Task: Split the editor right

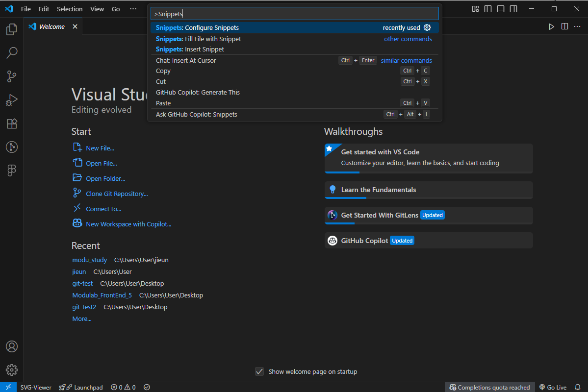Action: (564, 26)
